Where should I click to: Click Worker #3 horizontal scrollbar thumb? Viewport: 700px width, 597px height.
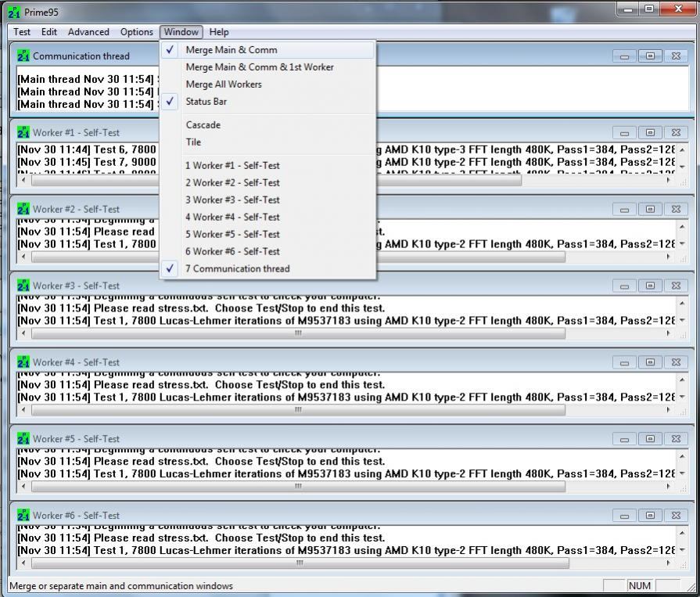pyautogui.click(x=298, y=333)
